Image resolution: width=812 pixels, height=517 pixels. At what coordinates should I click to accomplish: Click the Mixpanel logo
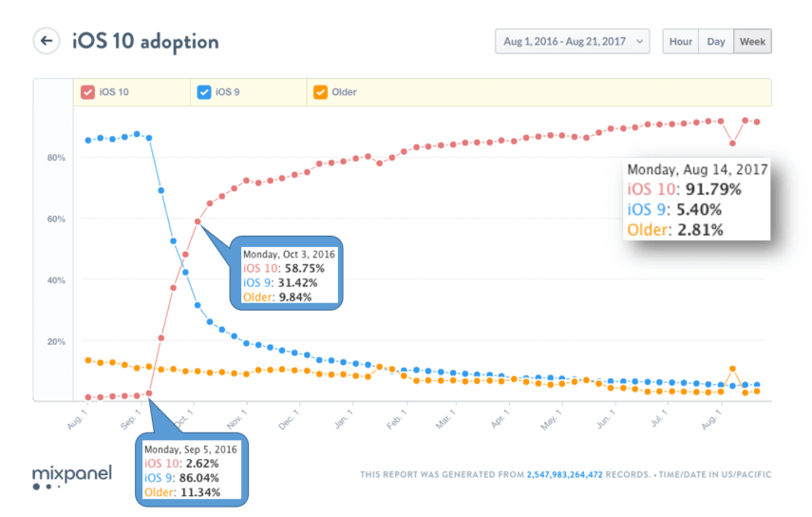coord(72,476)
